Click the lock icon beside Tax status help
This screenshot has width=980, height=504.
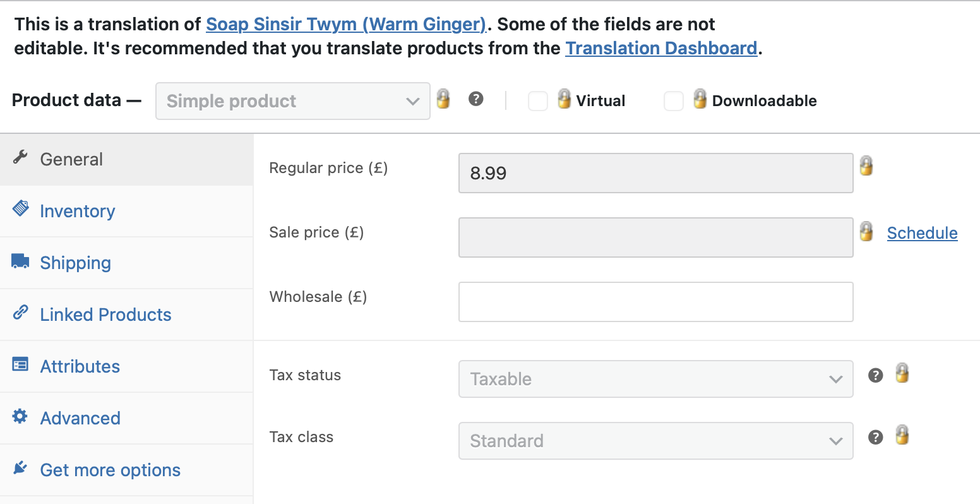point(902,373)
